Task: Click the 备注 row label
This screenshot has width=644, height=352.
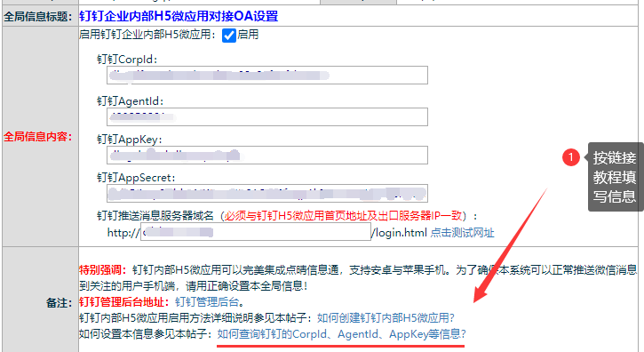Action: pos(60,303)
